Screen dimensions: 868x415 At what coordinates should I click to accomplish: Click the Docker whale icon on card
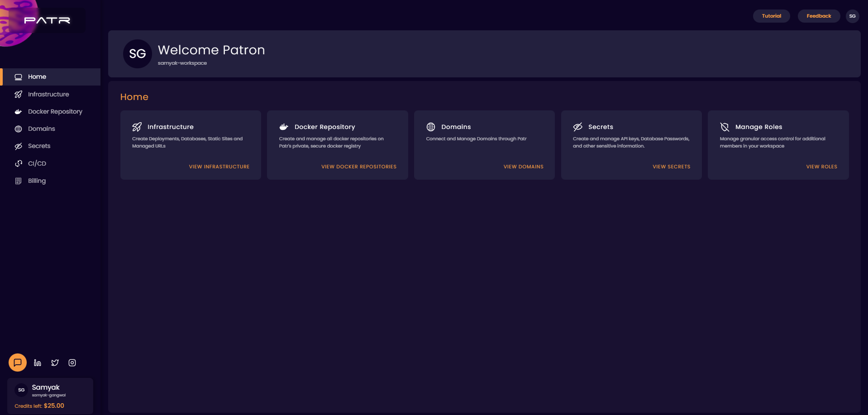coord(284,127)
